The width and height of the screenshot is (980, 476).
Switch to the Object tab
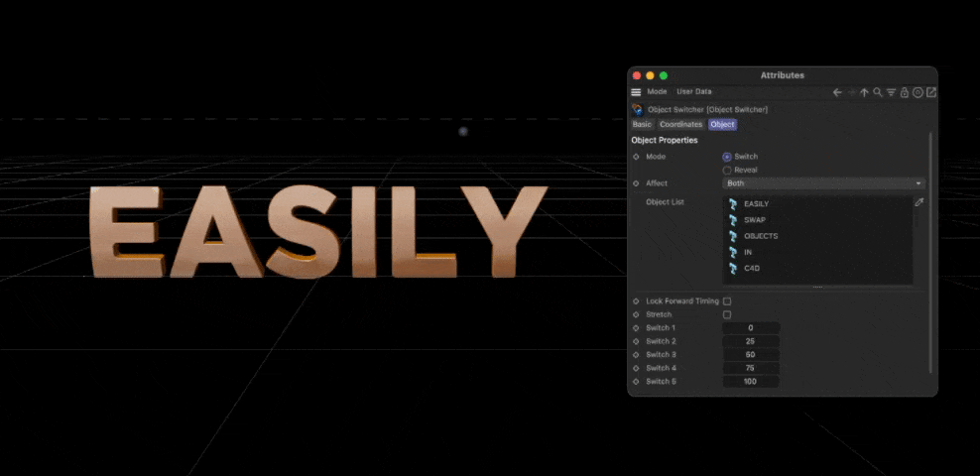(x=722, y=124)
